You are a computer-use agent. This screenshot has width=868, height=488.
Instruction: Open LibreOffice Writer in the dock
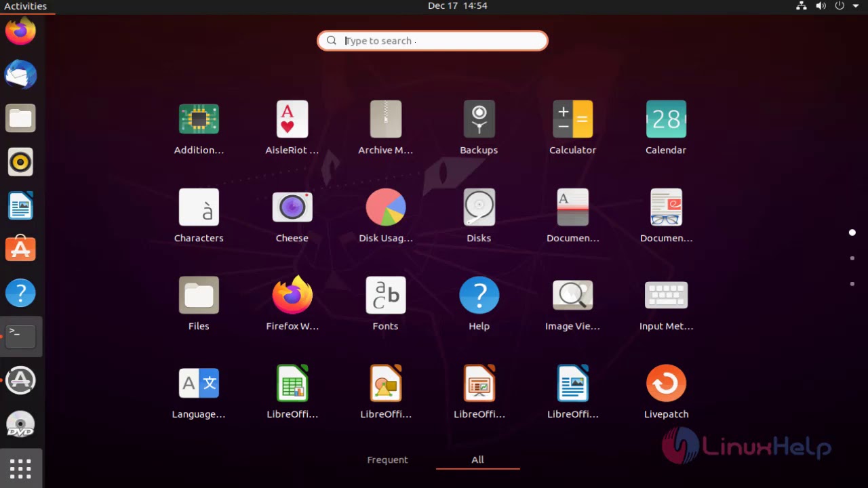coord(20,205)
